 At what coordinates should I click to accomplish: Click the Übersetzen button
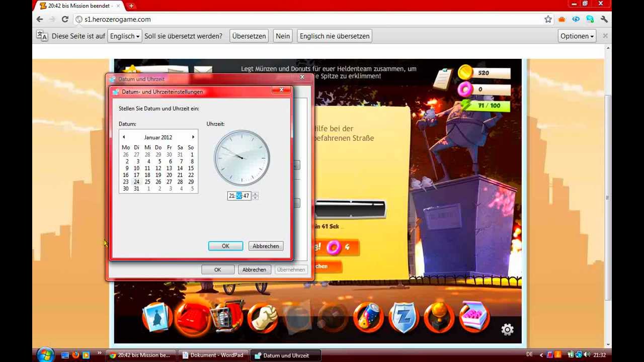249,36
